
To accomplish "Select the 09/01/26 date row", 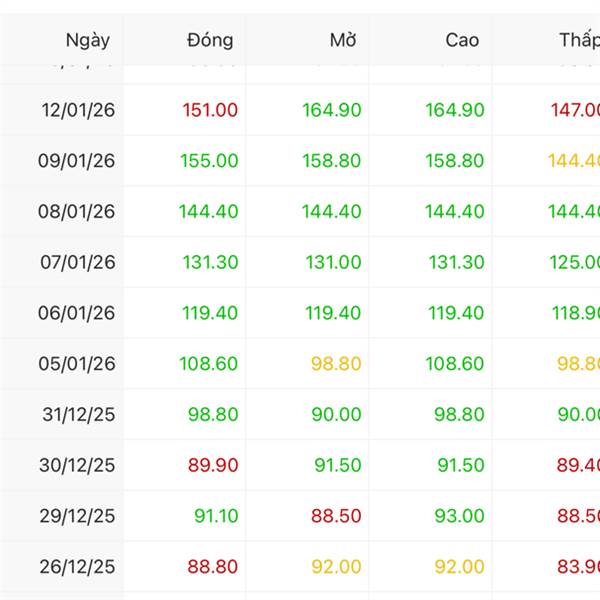I will point(78,161).
